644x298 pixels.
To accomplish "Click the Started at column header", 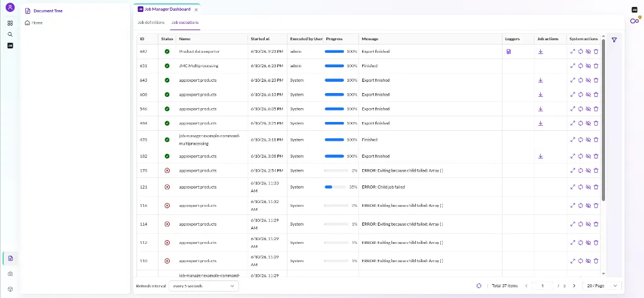I will [267, 39].
